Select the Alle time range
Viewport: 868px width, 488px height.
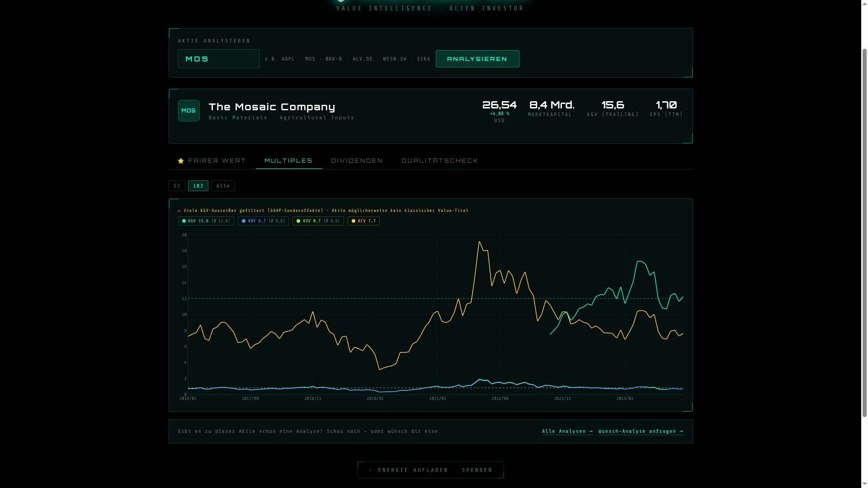point(223,186)
